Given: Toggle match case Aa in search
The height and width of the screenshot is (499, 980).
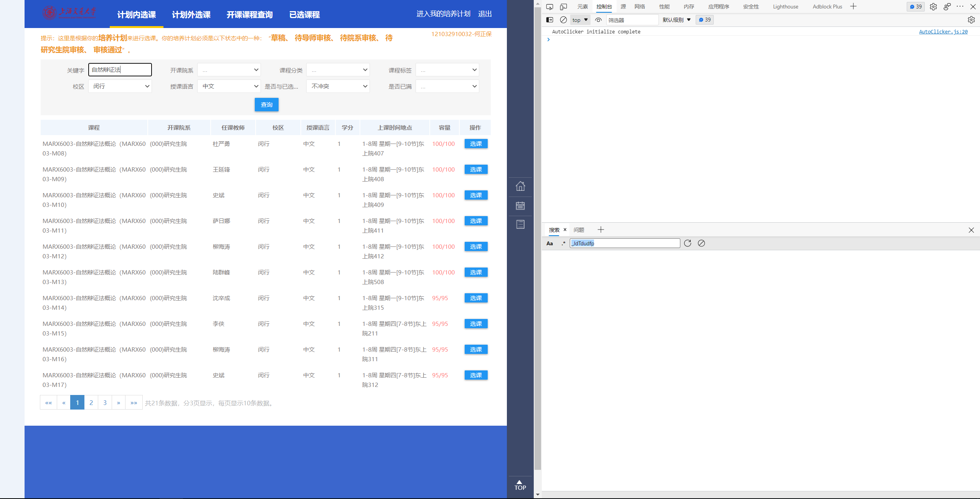Looking at the screenshot, I should 549,243.
